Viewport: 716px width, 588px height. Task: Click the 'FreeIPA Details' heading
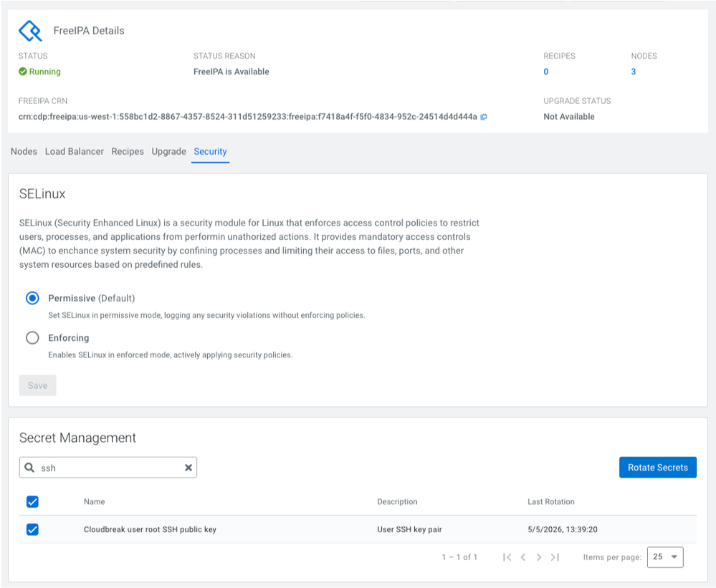click(x=89, y=31)
